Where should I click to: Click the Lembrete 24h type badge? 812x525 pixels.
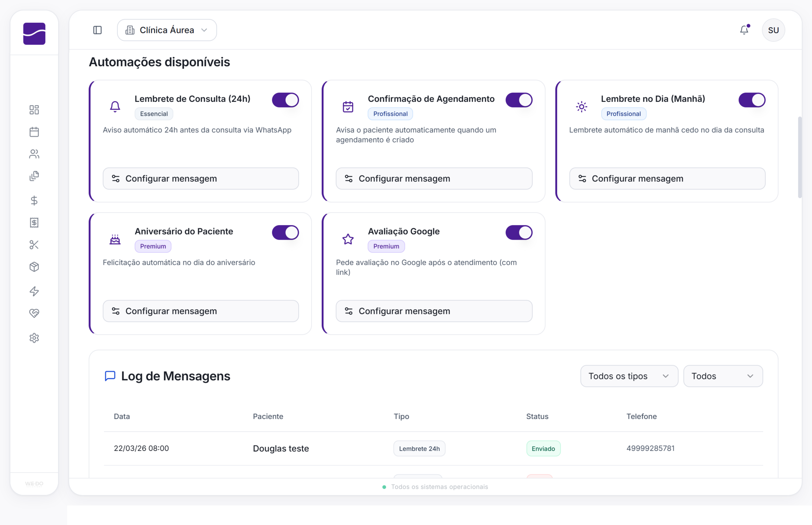tap(419, 449)
